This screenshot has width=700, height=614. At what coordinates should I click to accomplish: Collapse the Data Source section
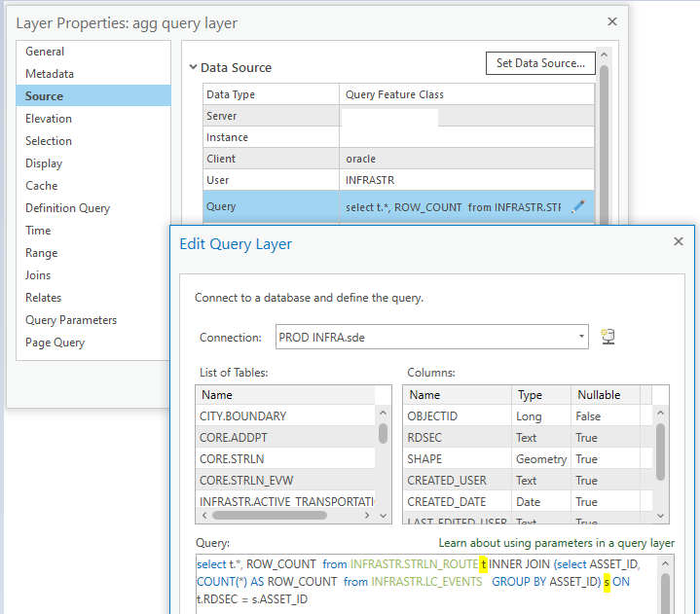193,67
